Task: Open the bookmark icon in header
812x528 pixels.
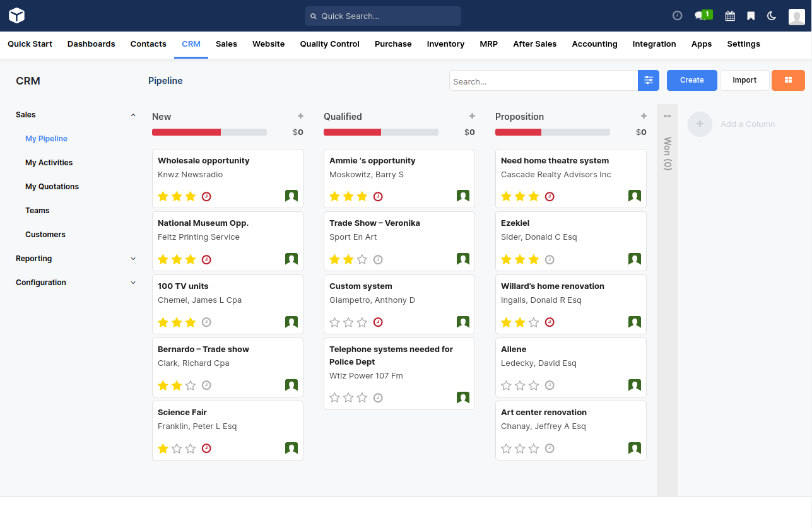Action: pyautogui.click(x=751, y=16)
